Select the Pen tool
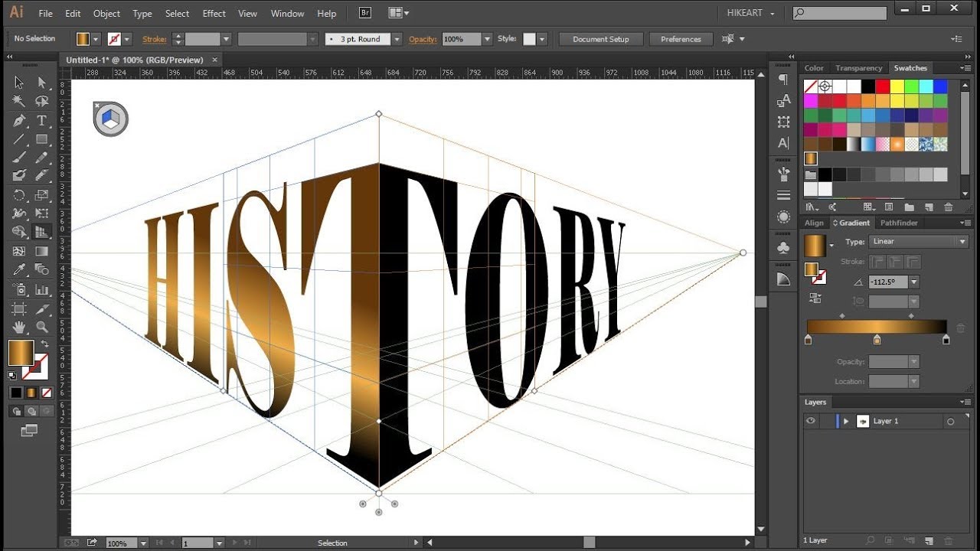The width and height of the screenshot is (980, 551). pos(19,120)
